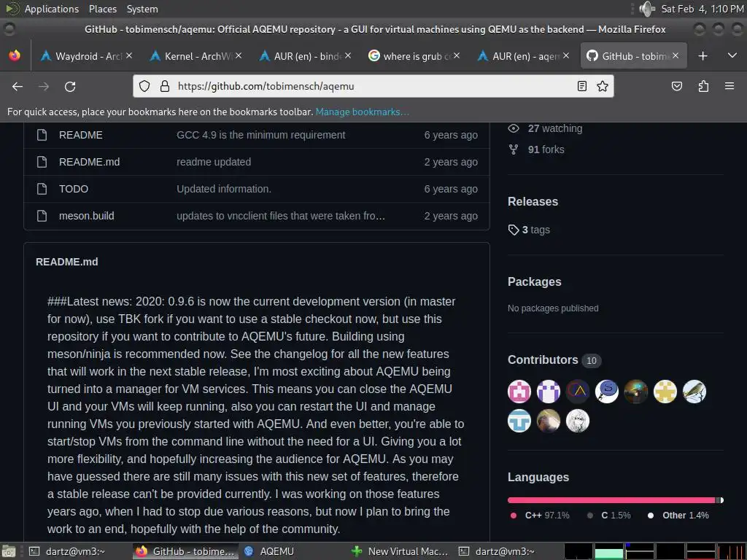Open the meson.build file

[86, 216]
